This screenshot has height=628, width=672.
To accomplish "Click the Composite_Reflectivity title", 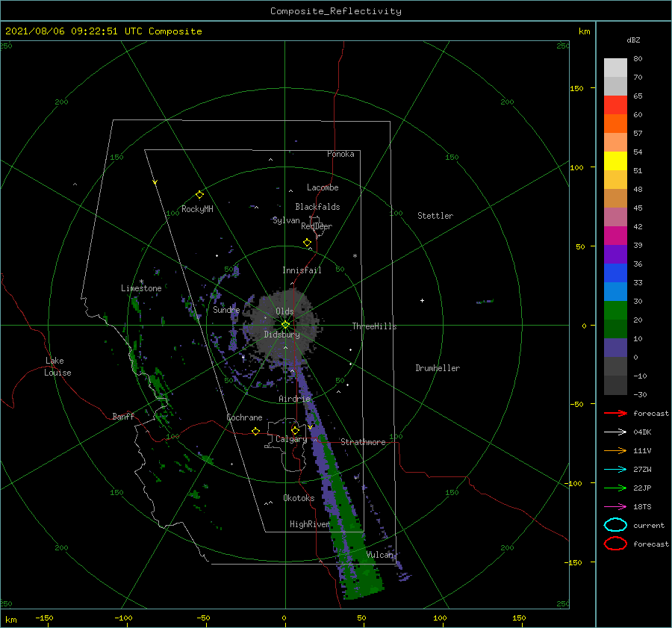I will click(x=335, y=11).
